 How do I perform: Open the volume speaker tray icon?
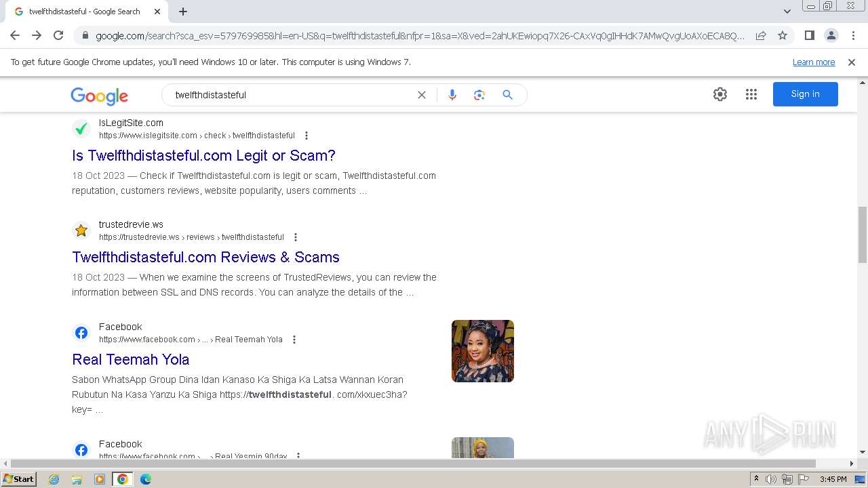771,479
